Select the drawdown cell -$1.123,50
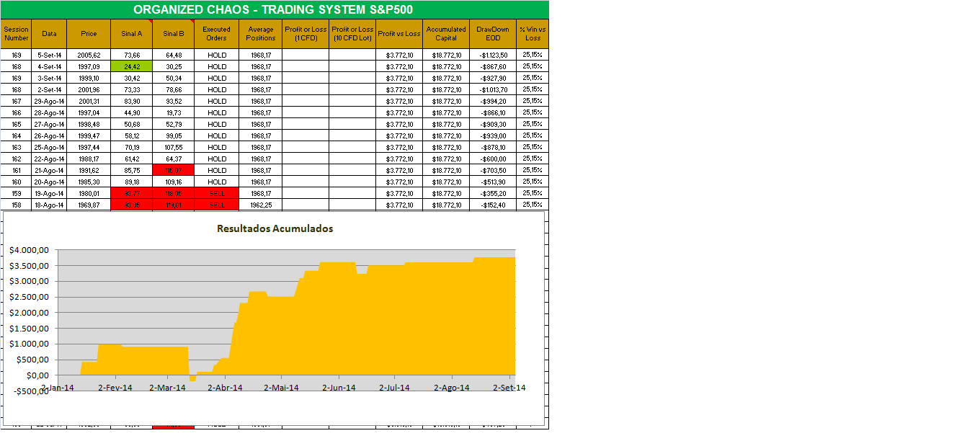The image size is (980, 441). click(x=493, y=55)
